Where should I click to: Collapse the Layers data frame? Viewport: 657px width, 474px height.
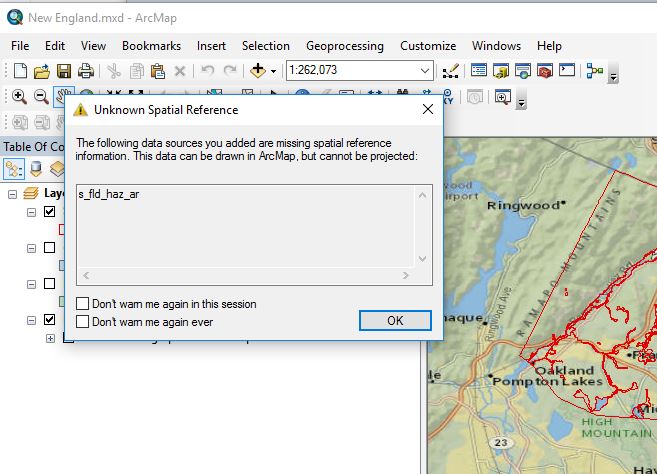coord(13,194)
